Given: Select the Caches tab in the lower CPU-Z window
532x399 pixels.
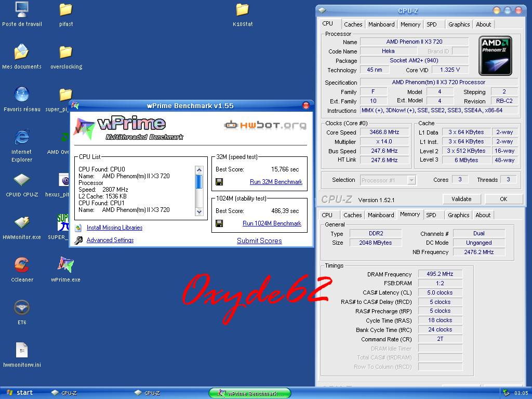Looking at the screenshot, I should 353,215.
